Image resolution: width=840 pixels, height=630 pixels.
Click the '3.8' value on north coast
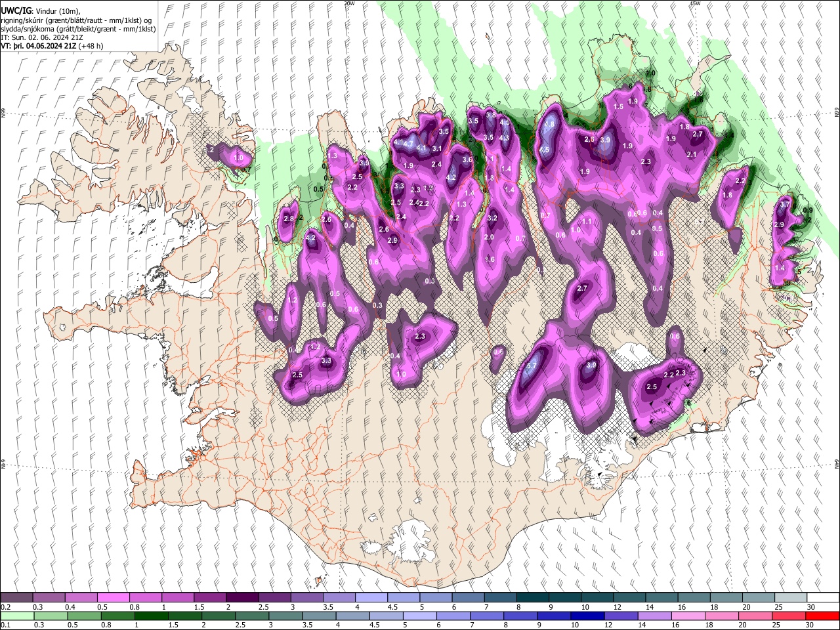490,115
